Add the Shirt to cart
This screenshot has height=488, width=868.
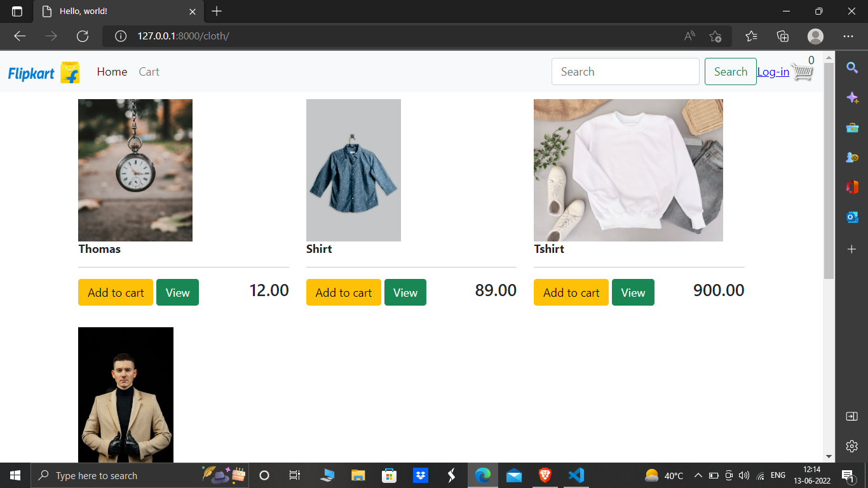pos(343,292)
